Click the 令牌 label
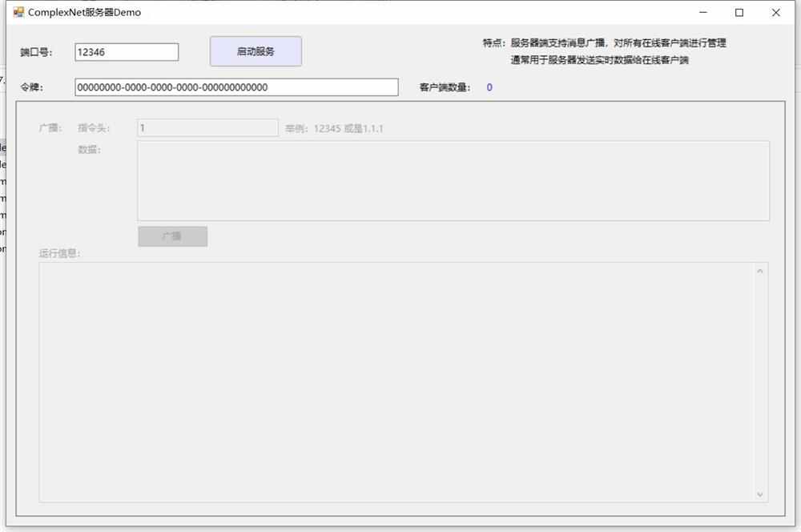Screen dimensions: 801x532 32,87
